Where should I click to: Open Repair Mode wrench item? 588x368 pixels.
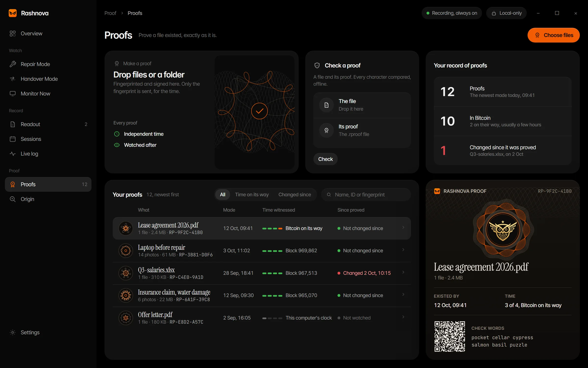48,64
